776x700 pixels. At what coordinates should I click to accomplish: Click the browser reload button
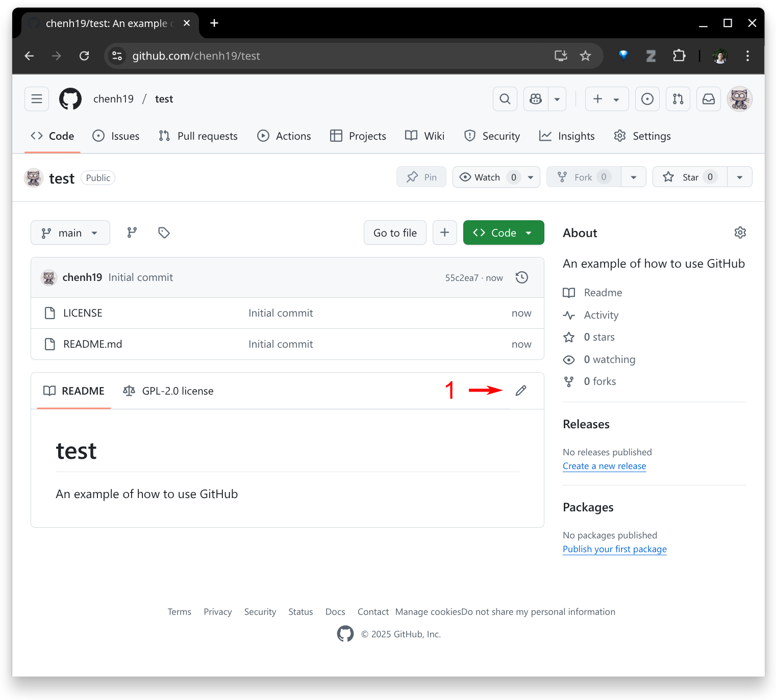coord(84,56)
